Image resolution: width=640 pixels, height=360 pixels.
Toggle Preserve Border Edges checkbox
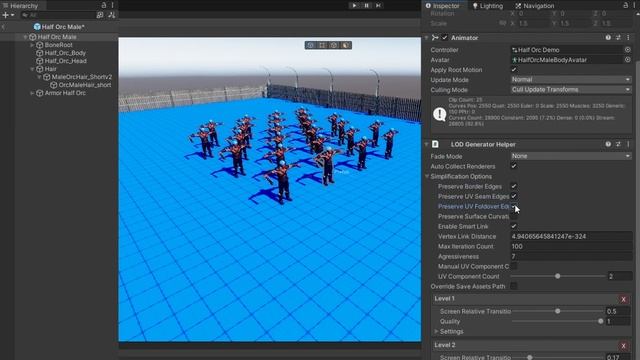click(x=514, y=186)
